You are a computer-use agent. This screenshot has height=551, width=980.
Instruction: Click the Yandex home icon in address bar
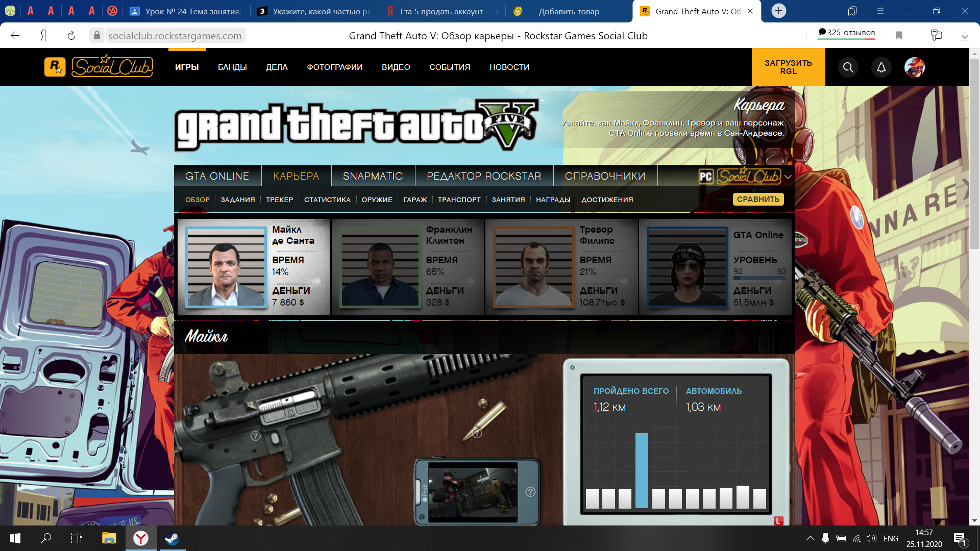[44, 36]
